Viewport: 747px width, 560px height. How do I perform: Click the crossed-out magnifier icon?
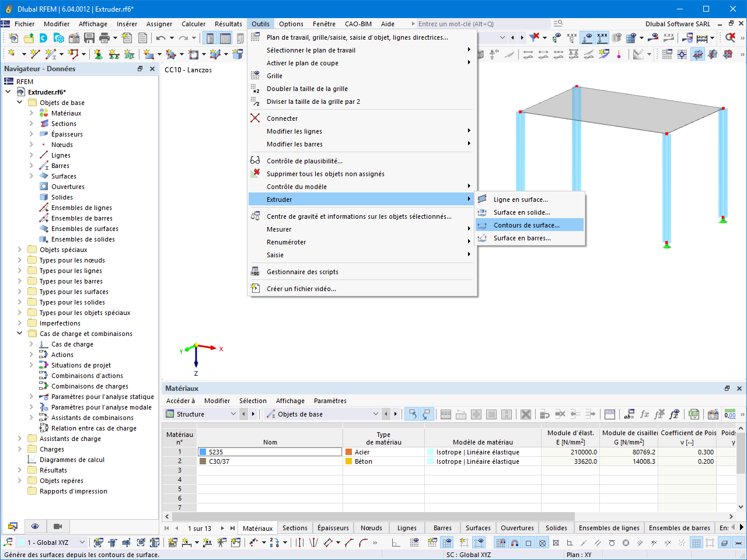tap(730, 38)
